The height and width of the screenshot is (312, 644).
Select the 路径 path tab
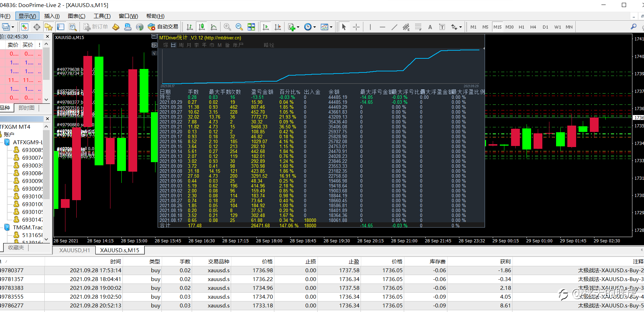coord(269,45)
